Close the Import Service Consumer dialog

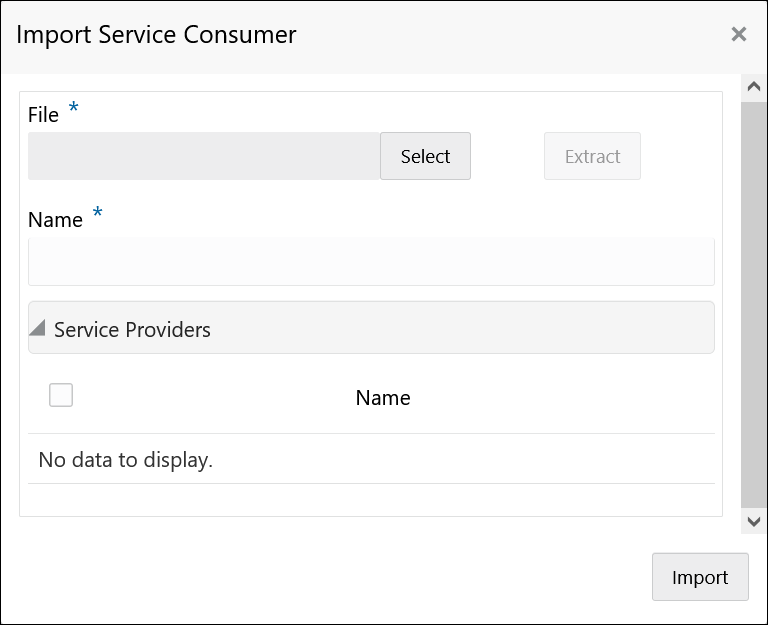(x=739, y=35)
